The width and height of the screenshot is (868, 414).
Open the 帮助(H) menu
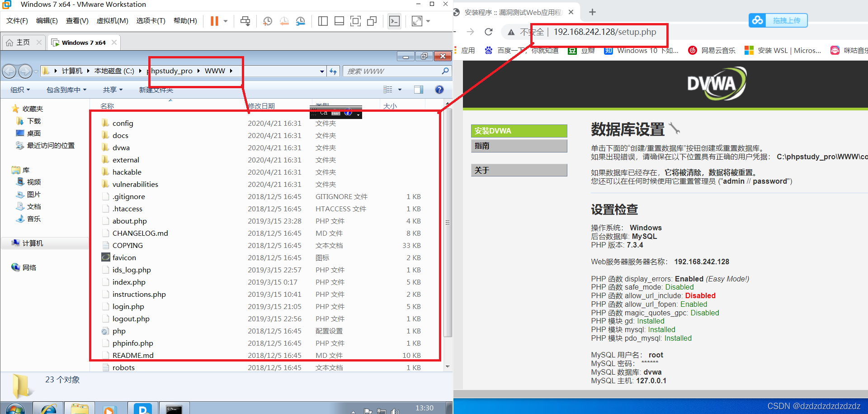(x=185, y=21)
